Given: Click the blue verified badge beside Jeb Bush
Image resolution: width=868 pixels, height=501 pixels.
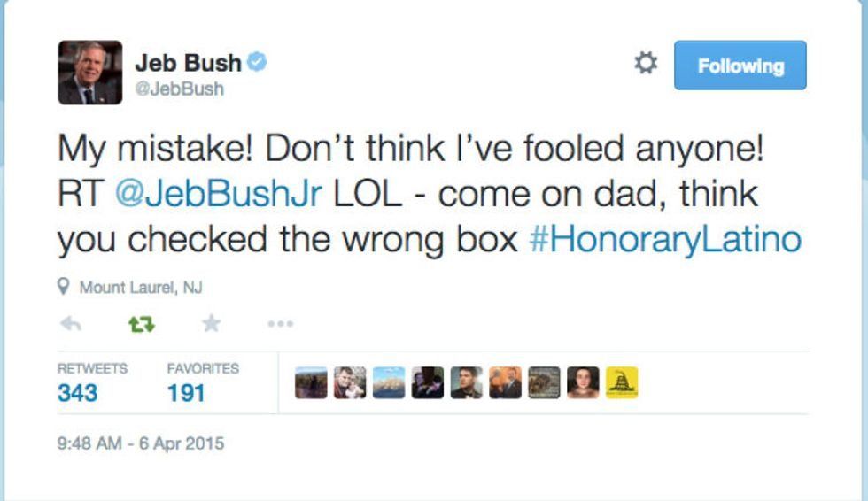Looking at the screenshot, I should click(x=258, y=63).
